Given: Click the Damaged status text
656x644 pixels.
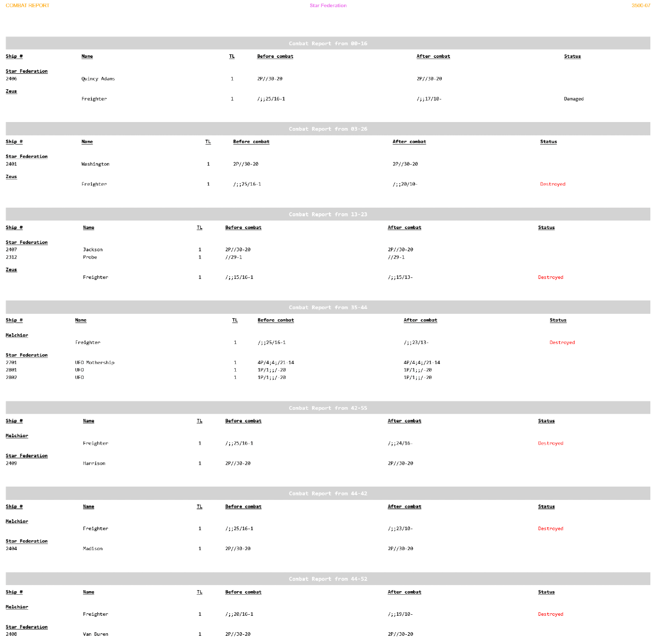Looking at the screenshot, I should coord(573,99).
